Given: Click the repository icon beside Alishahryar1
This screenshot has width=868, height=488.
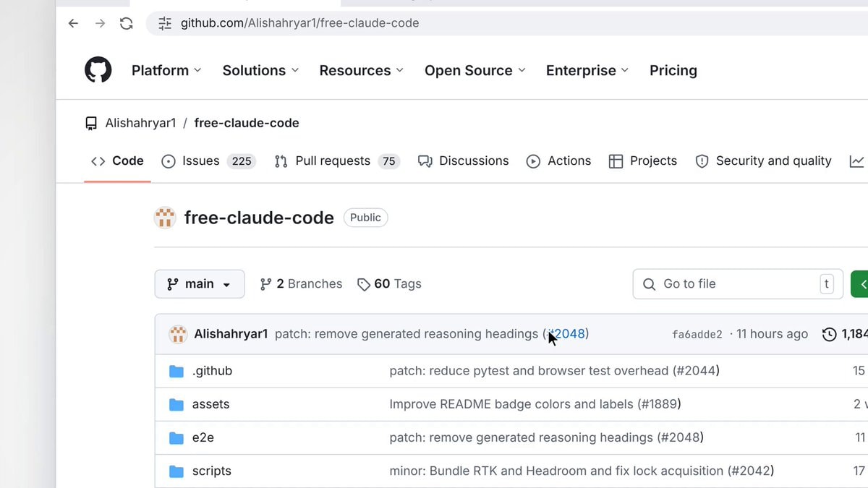Looking at the screenshot, I should 91,123.
